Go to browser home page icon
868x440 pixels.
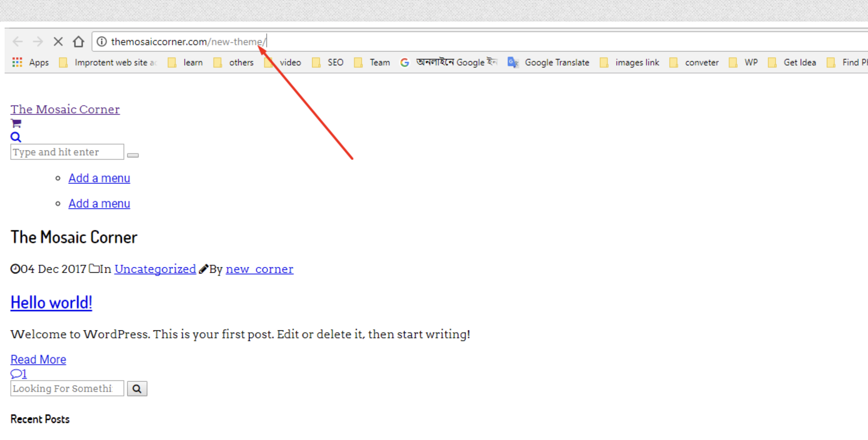pos(78,42)
